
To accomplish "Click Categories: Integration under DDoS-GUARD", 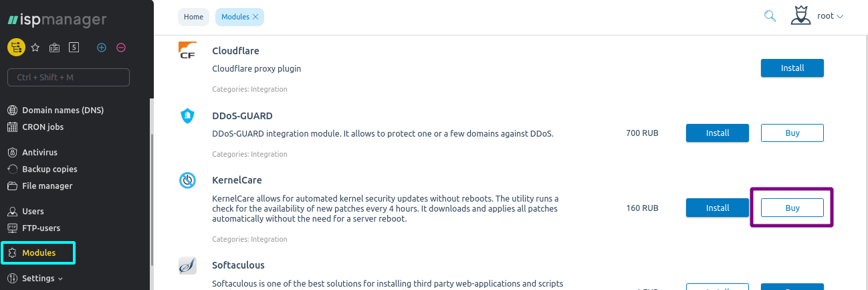I will pos(249,154).
